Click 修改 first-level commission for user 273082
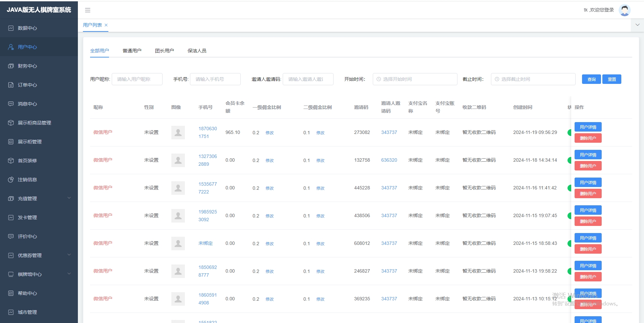Viewport: 644px width, 323px height. coord(270,133)
